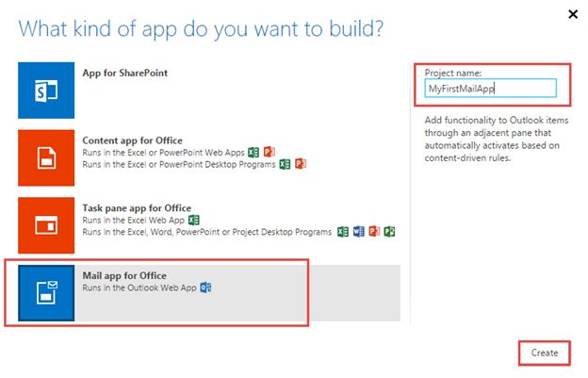Select the Task pane app for Office tile icon
Image resolution: width=588 pixels, height=378 pixels.
coord(46,225)
